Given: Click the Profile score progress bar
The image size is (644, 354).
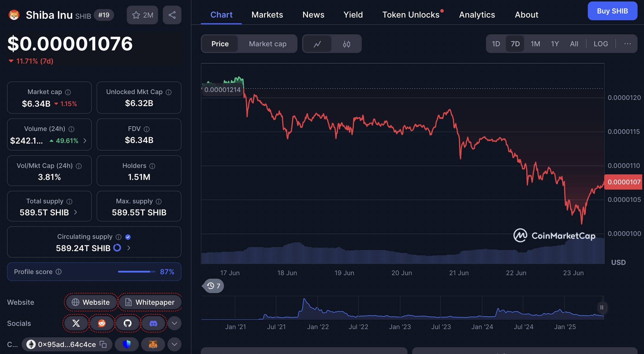Looking at the screenshot, I should click(x=136, y=272).
